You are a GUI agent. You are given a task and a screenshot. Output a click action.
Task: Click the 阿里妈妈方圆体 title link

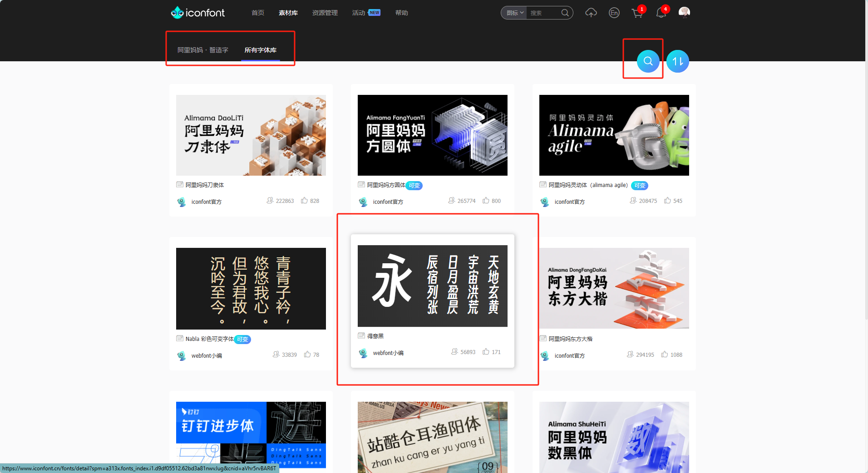pyautogui.click(x=386, y=185)
